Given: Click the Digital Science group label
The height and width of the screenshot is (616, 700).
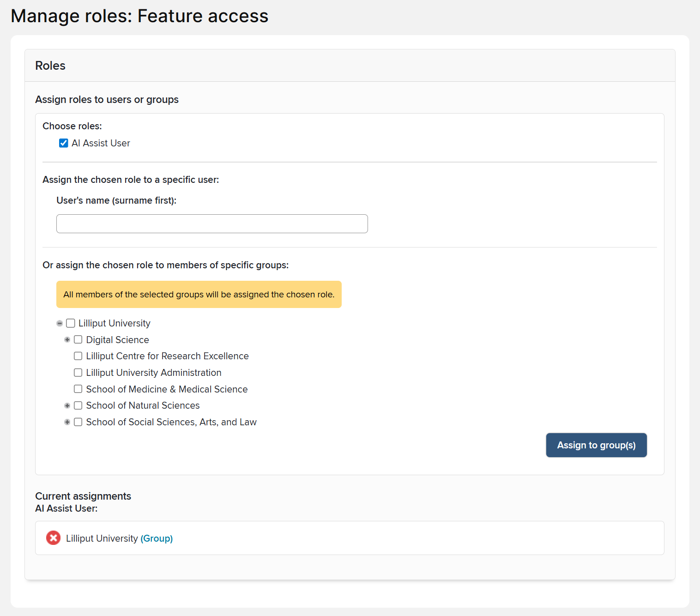Looking at the screenshot, I should point(117,340).
